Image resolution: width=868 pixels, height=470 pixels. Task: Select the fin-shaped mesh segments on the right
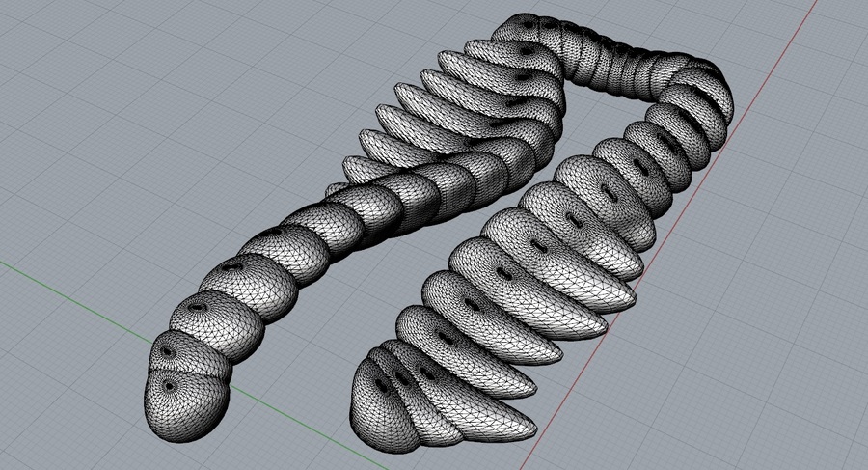[501, 304]
